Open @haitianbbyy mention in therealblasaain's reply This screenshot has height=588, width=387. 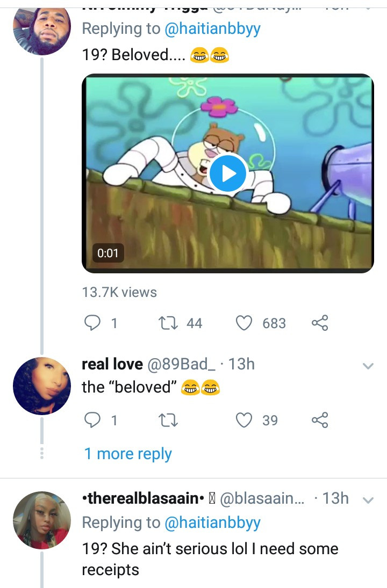pos(211,522)
